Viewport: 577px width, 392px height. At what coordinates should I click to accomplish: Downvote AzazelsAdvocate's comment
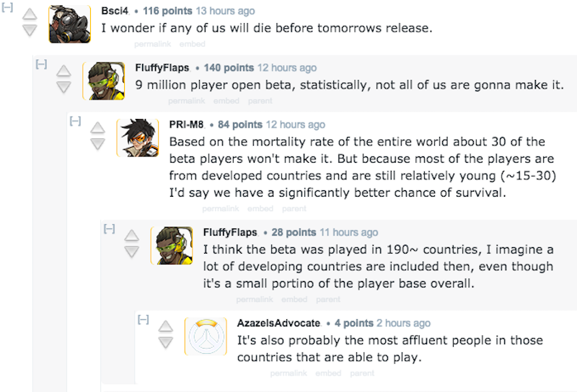[166, 342]
